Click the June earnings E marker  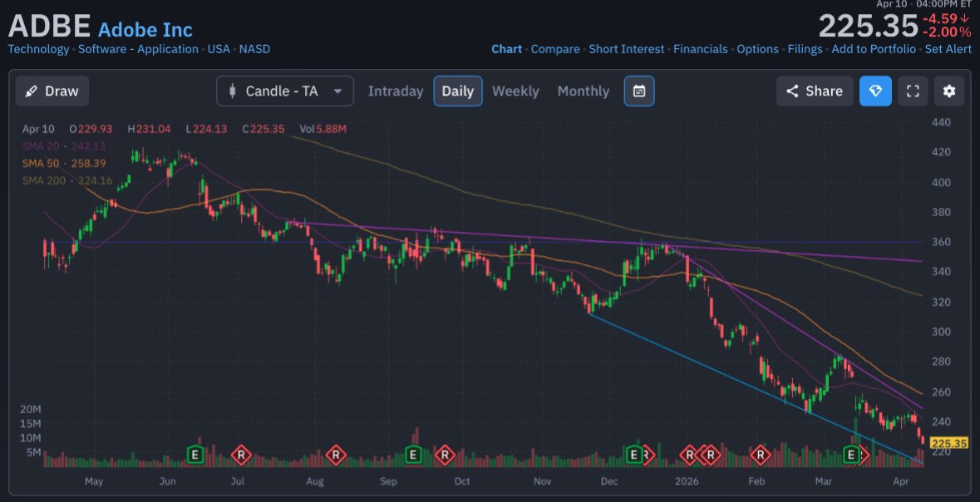click(196, 455)
